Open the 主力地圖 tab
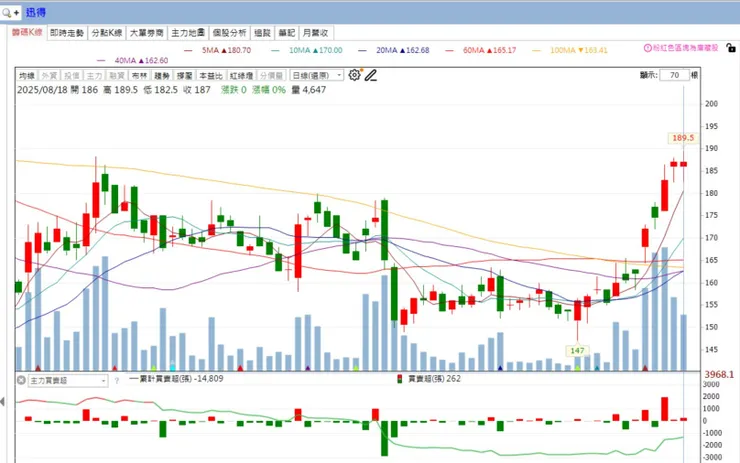The image size is (740, 463). pyautogui.click(x=188, y=33)
